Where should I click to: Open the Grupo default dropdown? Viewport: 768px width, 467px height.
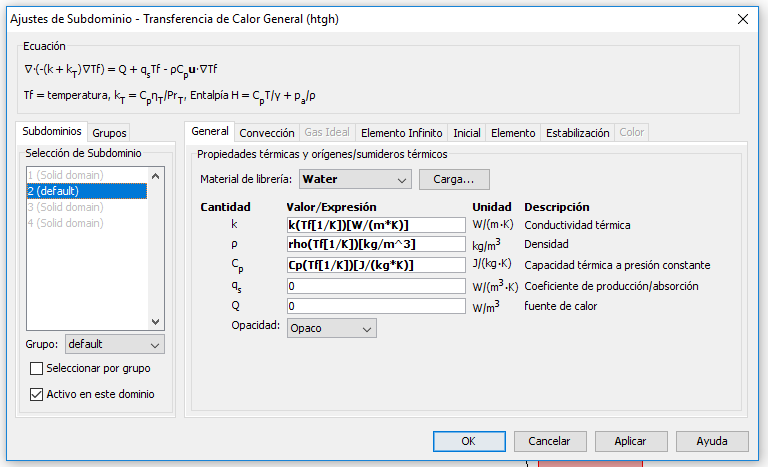(x=115, y=344)
